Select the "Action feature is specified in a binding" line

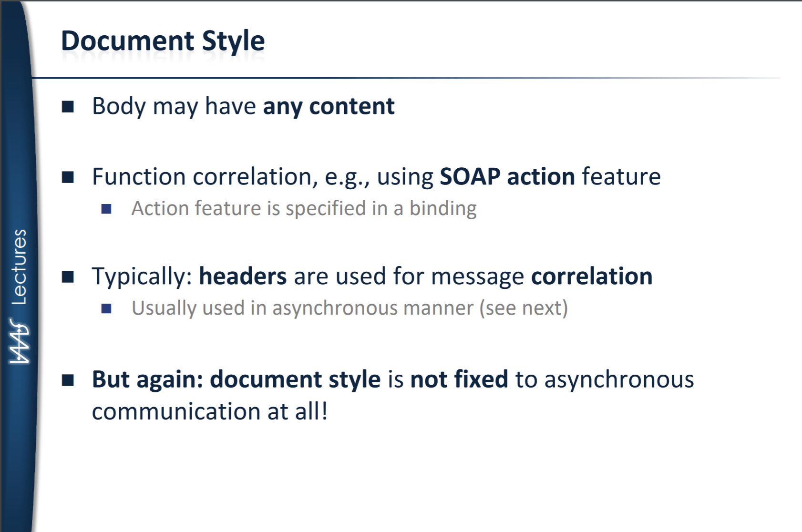pos(304,208)
